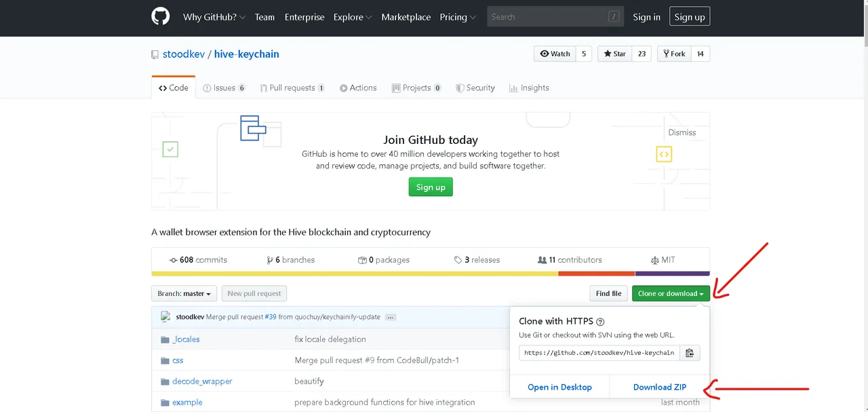
Task: Open "prepare background functions for hive integration" commit
Action: pyautogui.click(x=384, y=402)
